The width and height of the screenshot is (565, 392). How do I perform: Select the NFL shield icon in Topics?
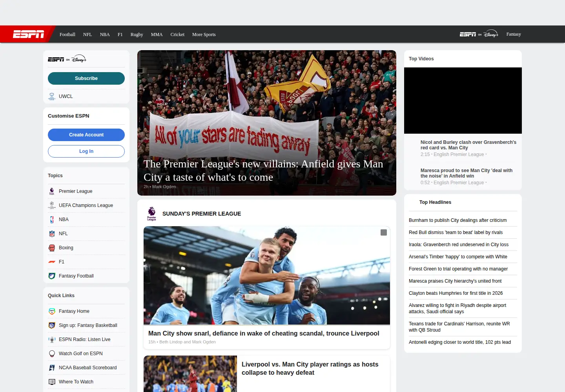(x=52, y=234)
